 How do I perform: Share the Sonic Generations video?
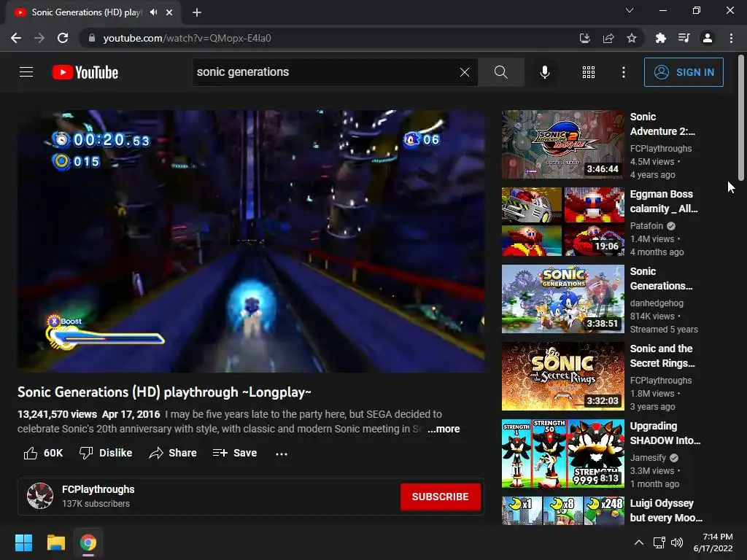(x=172, y=453)
